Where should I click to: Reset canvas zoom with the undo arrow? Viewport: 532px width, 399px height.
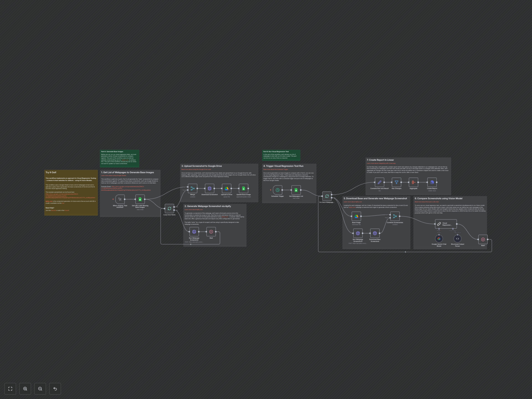click(x=55, y=389)
